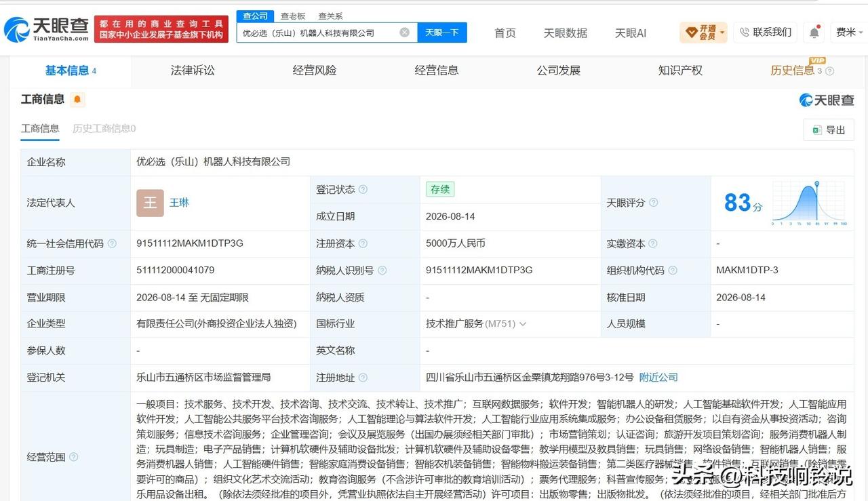868x501 pixels.
Task: Click the help icon next to 注册地址
Action: (x=363, y=378)
